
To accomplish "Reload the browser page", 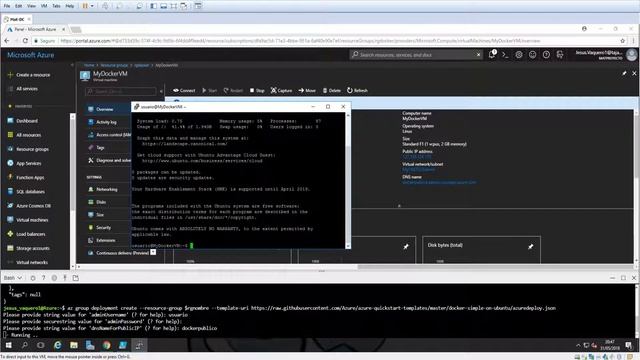I will tap(25, 41).
